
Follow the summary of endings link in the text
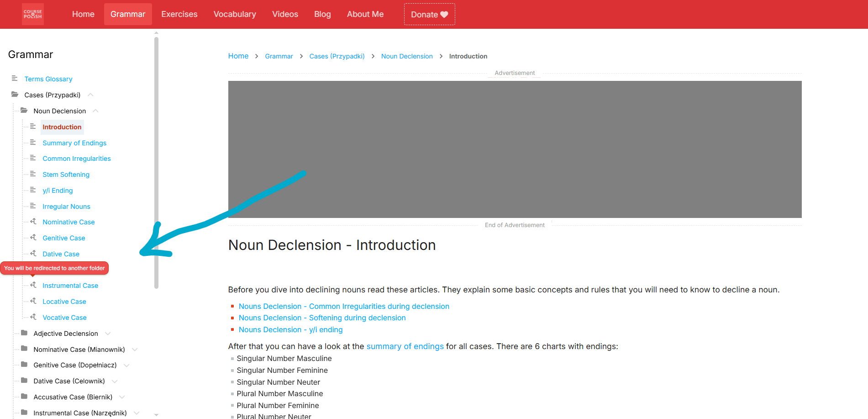405,346
